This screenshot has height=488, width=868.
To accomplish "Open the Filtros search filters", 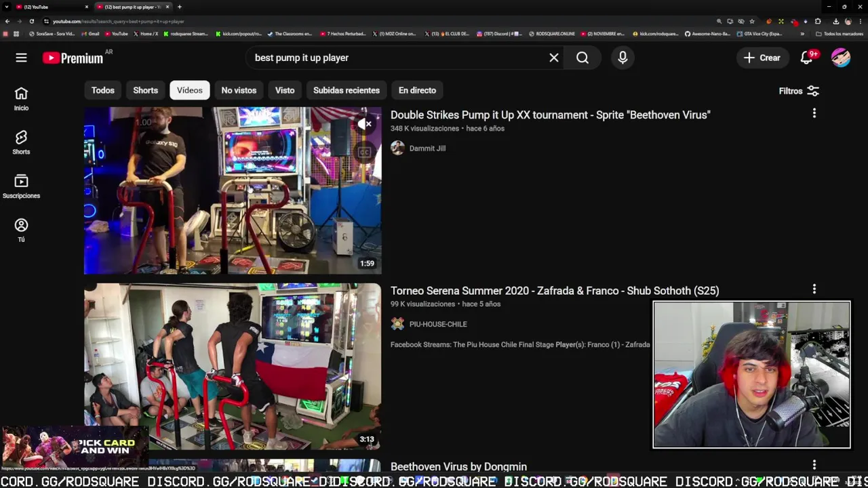I will tap(799, 91).
